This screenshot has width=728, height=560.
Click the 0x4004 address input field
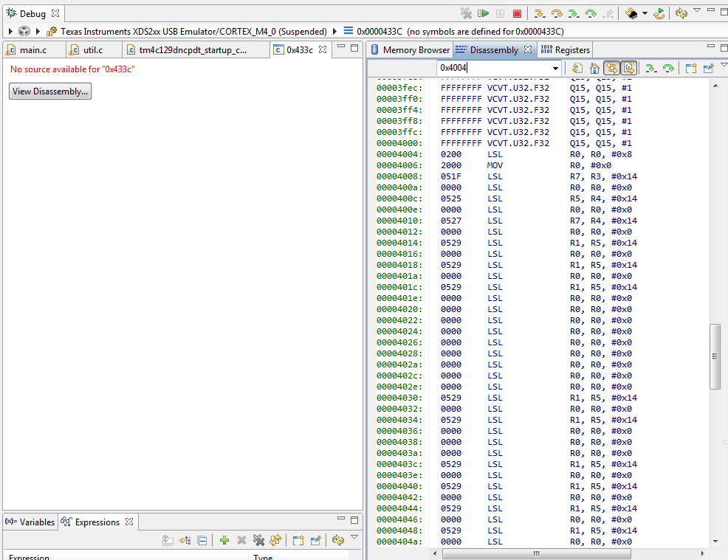point(493,68)
